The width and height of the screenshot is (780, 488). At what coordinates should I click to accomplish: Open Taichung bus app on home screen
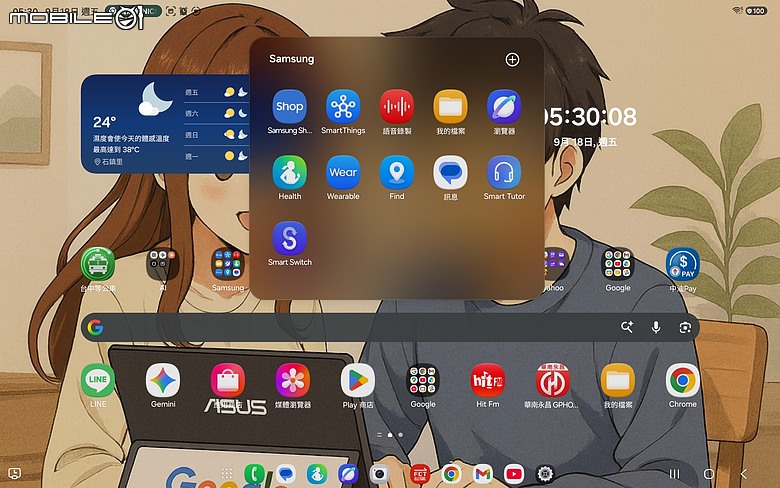click(98, 264)
